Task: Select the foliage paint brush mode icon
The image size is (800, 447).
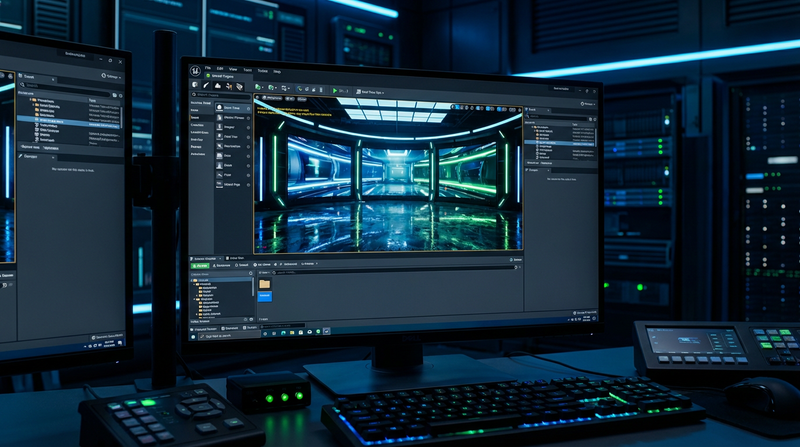Action: click(x=206, y=85)
